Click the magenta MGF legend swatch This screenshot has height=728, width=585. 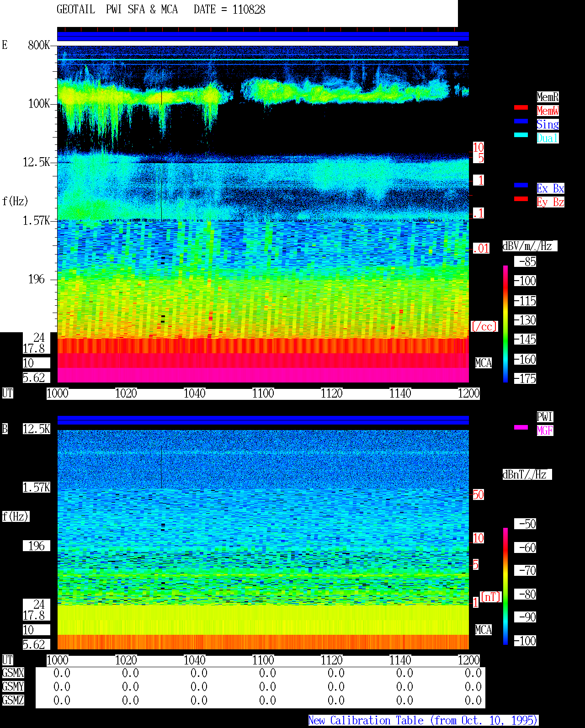[521, 427]
